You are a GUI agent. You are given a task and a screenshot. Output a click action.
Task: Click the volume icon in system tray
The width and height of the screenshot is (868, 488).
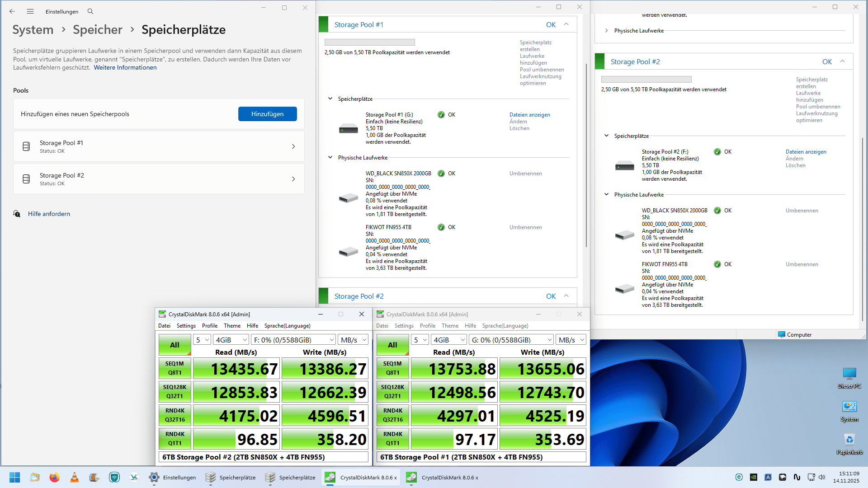[x=822, y=477]
